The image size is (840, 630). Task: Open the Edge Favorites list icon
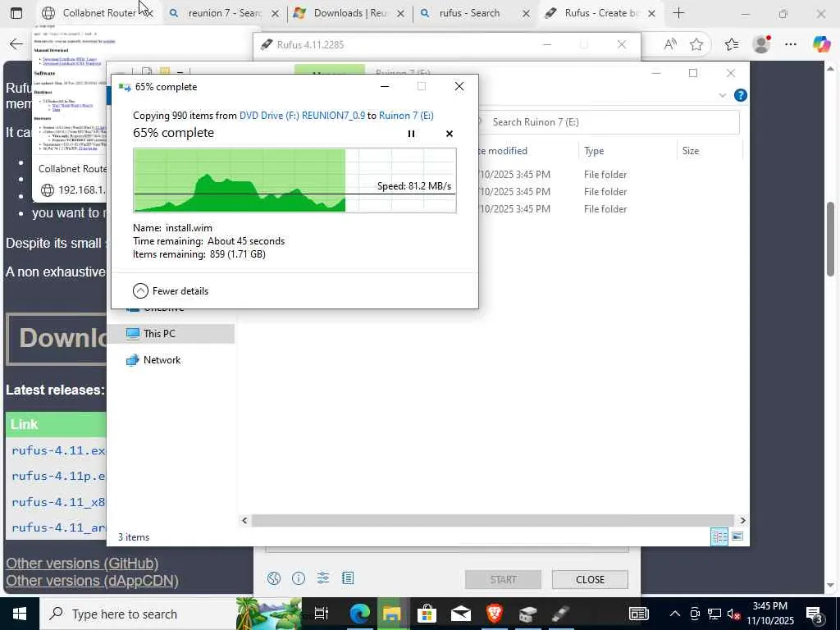pos(732,44)
